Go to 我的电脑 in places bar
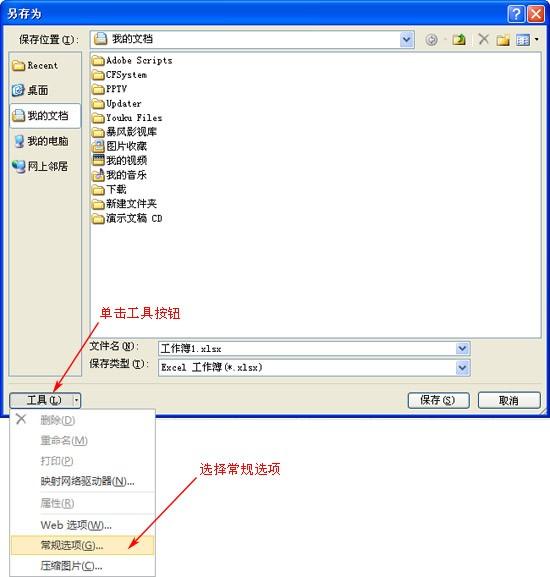 click(40, 141)
